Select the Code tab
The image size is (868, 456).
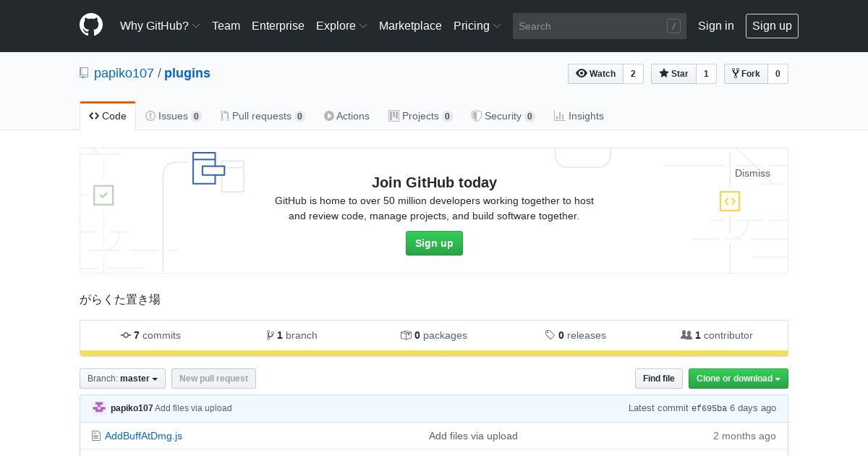[x=108, y=116]
